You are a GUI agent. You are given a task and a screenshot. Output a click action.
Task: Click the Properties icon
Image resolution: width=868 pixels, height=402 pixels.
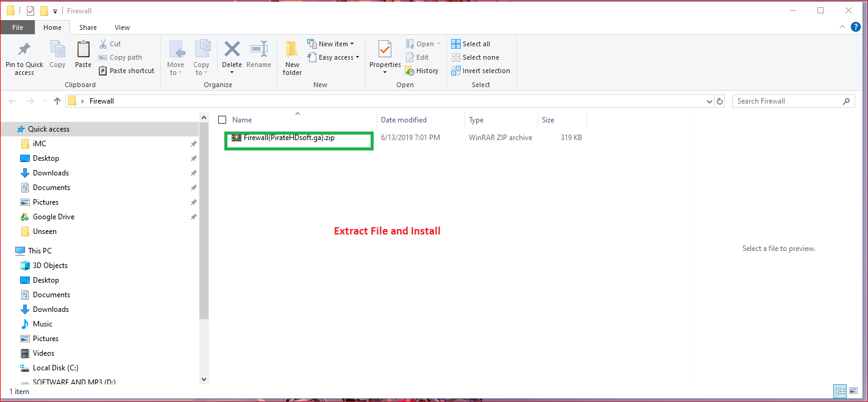pyautogui.click(x=385, y=49)
